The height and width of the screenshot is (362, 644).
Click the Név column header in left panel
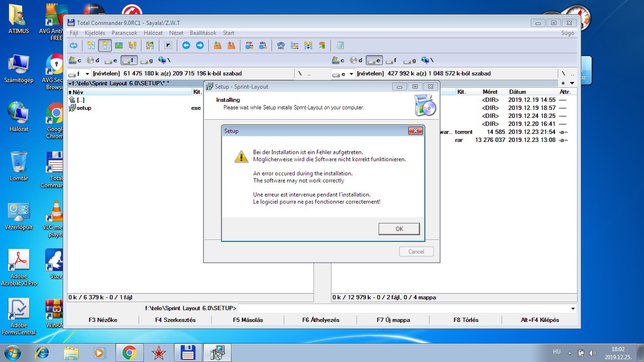pyautogui.click(x=130, y=92)
